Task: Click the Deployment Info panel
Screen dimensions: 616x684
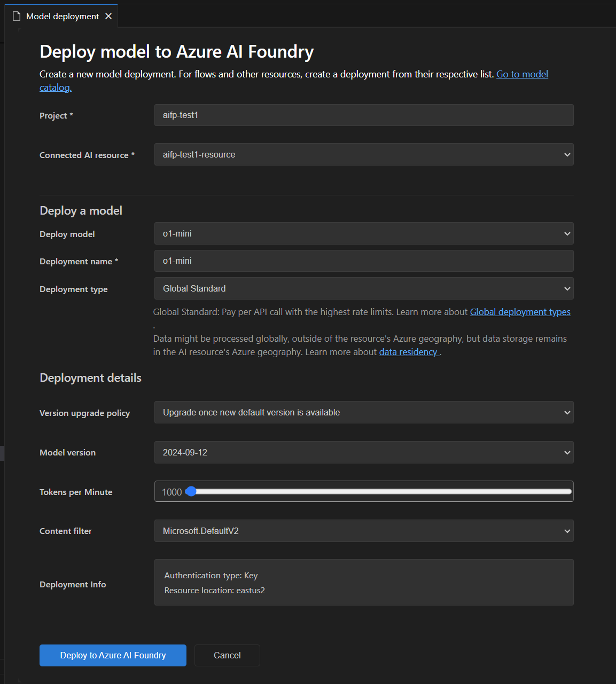Action: (363, 583)
